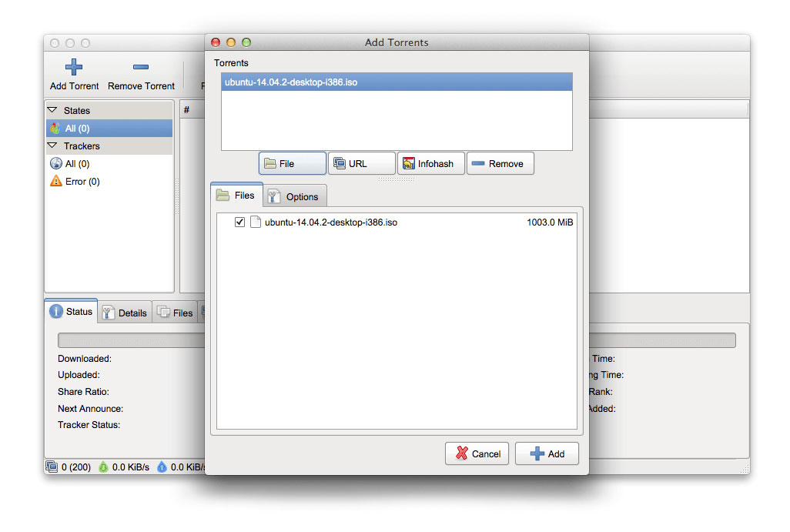Select Error (0) tracker filter
Viewport: 790px width, 532px height.
click(x=109, y=182)
